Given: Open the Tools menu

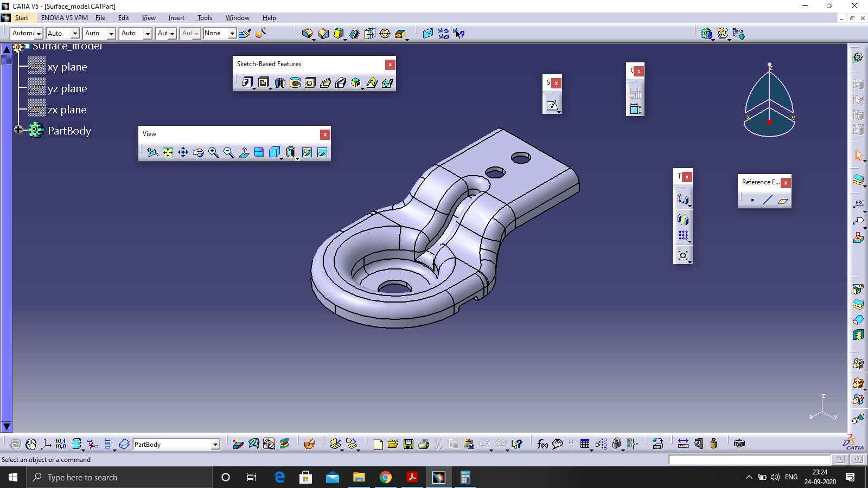Looking at the screenshot, I should click(x=205, y=18).
